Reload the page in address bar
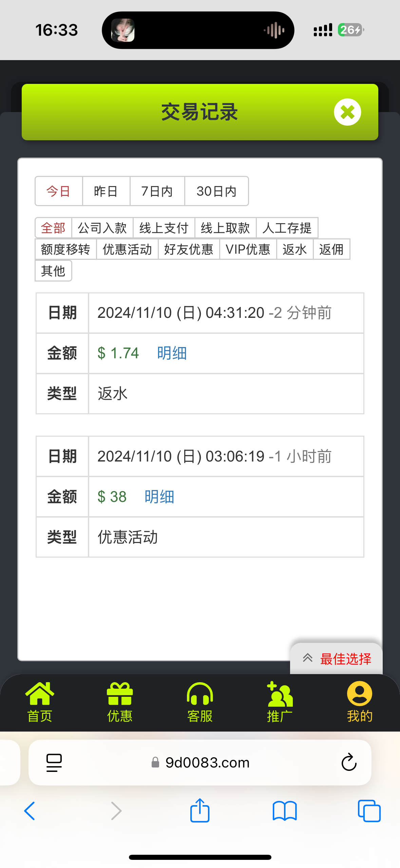Viewport: 400px width, 868px height. pyautogui.click(x=349, y=762)
